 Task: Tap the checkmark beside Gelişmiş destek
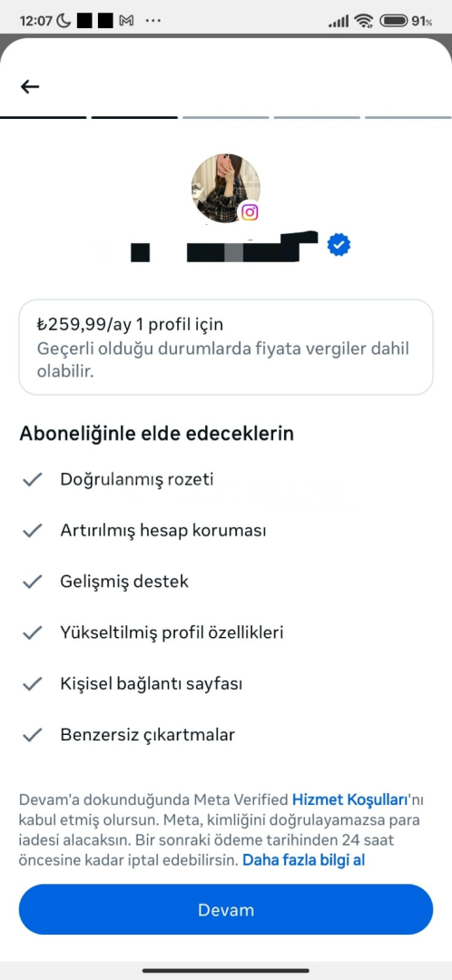click(32, 582)
